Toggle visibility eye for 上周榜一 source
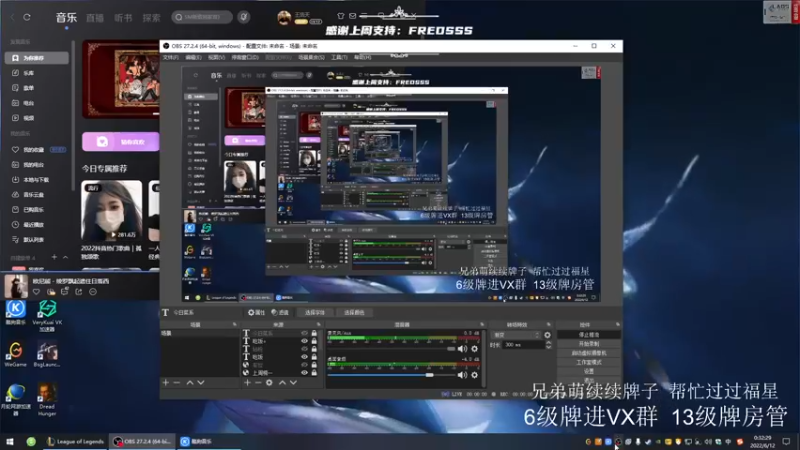 pyautogui.click(x=304, y=373)
